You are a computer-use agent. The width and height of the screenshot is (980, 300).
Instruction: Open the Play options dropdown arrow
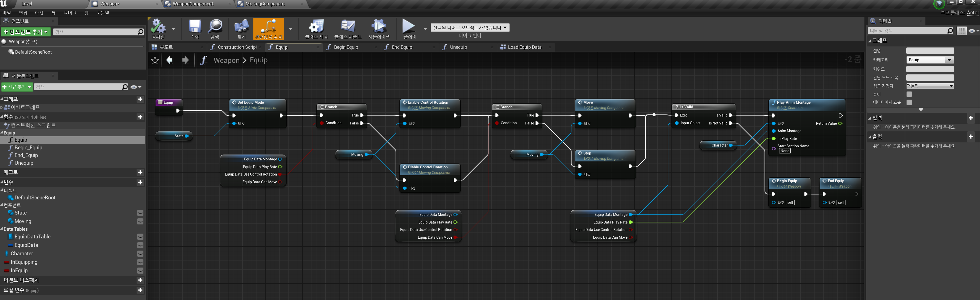[x=425, y=29]
